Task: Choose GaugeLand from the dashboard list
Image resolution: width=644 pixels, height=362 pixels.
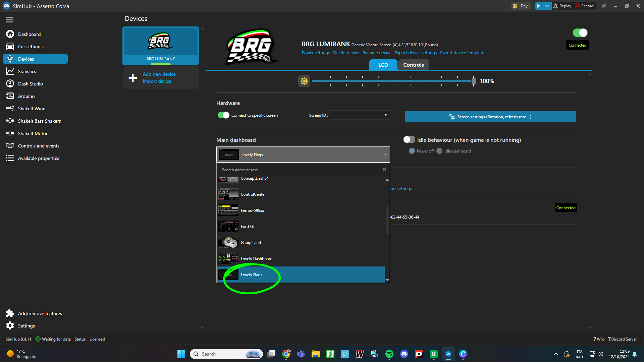Action: [301, 243]
